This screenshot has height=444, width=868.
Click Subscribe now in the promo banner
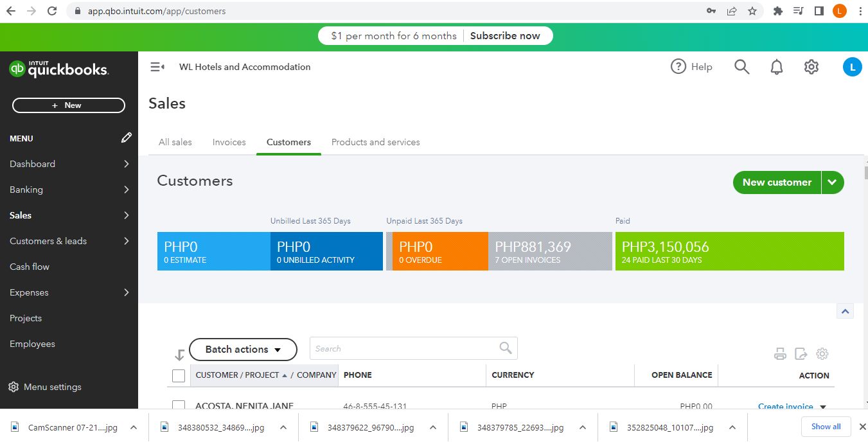[505, 36]
